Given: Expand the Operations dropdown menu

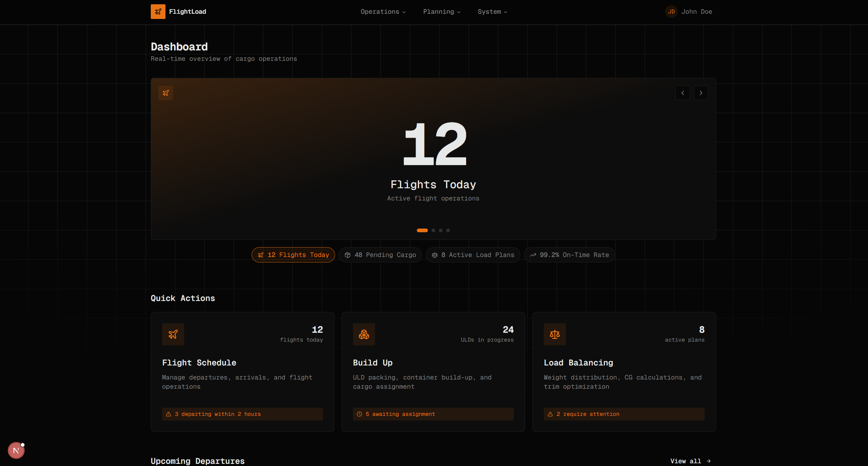Looking at the screenshot, I should click(383, 11).
